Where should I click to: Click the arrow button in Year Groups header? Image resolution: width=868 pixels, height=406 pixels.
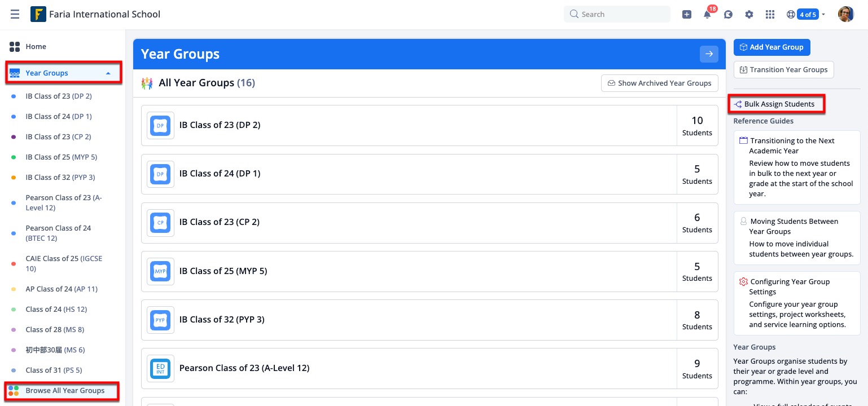[x=709, y=54]
